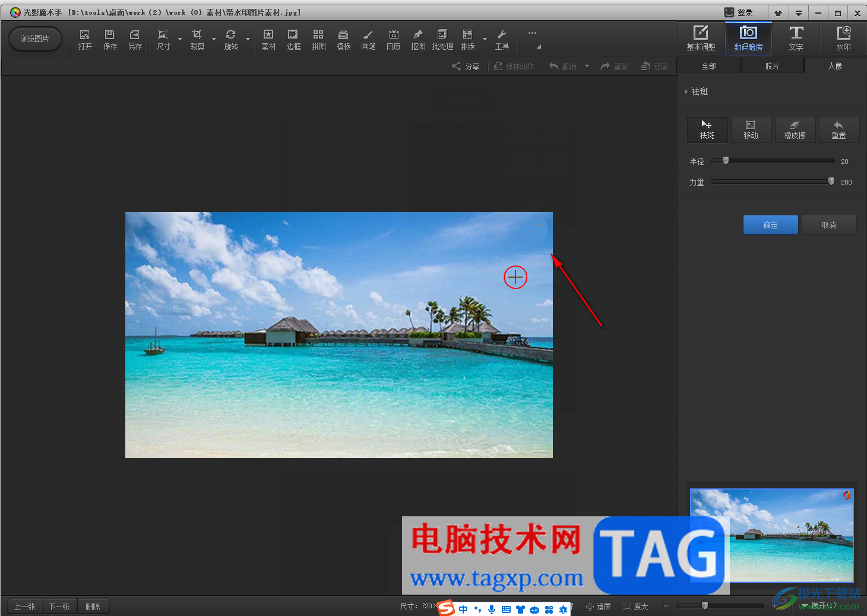
Task: Click the more options ellipsis icon
Action: pos(532,33)
